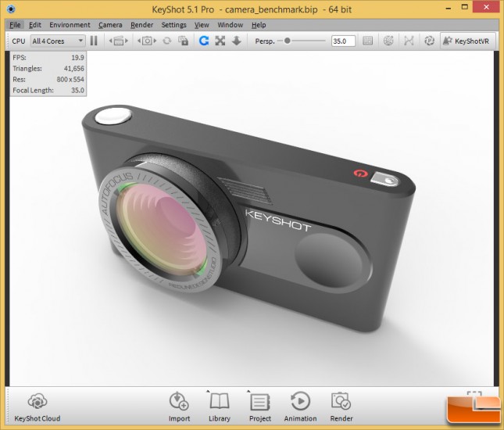Maximize the KeyShot window
This screenshot has height=430, width=504.
point(465,7)
